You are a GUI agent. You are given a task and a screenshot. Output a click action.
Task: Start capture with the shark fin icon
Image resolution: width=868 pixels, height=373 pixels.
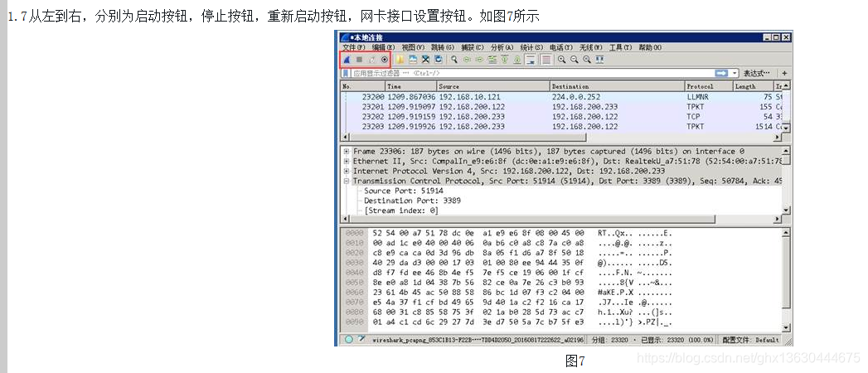[x=347, y=59]
